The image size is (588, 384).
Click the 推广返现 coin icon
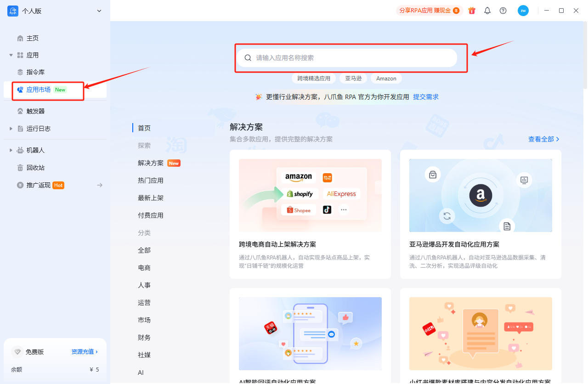coord(20,185)
